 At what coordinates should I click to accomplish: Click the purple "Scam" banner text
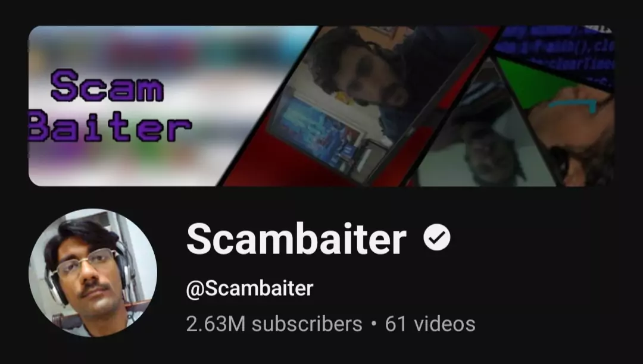click(x=107, y=85)
